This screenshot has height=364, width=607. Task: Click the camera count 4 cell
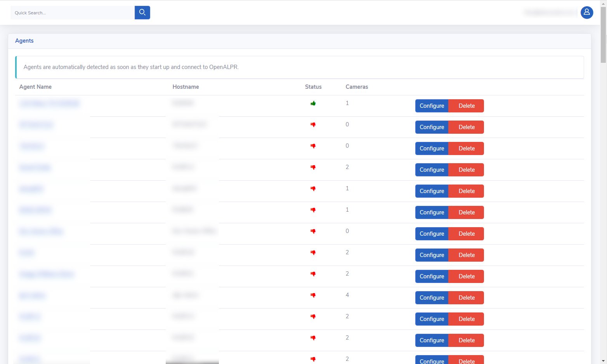tap(347, 295)
